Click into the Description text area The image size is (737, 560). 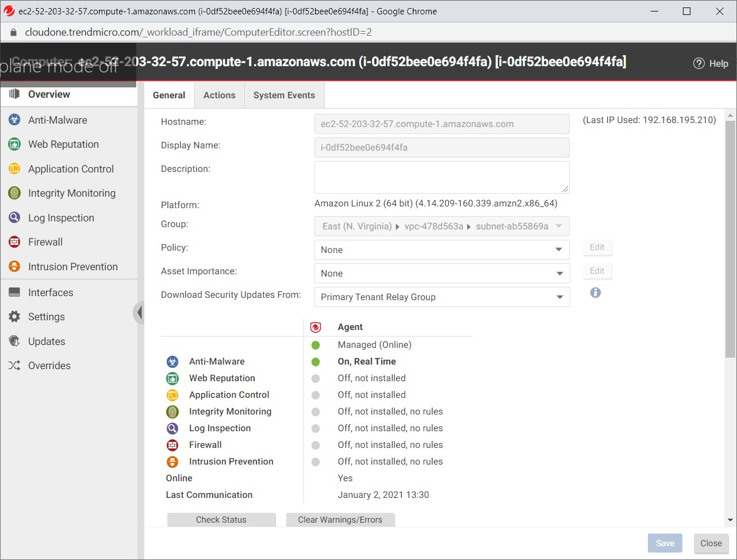[442, 177]
